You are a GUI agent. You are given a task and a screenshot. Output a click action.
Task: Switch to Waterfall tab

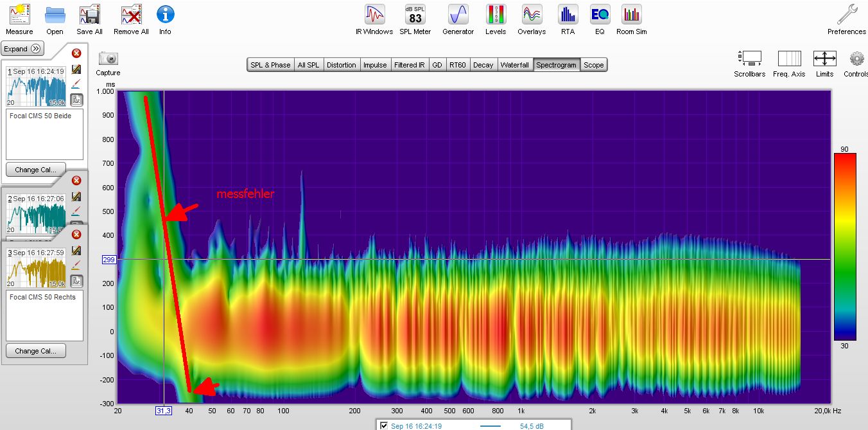coord(515,65)
